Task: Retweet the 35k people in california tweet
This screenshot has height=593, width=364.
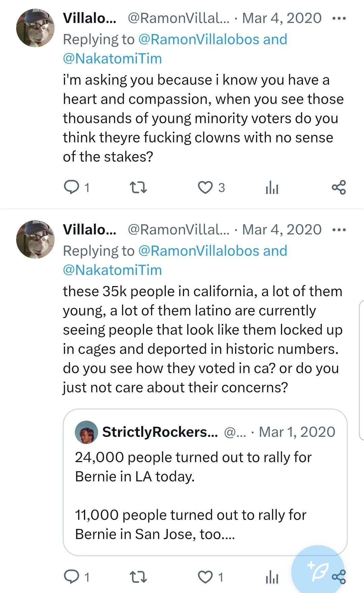Action: tap(138, 577)
